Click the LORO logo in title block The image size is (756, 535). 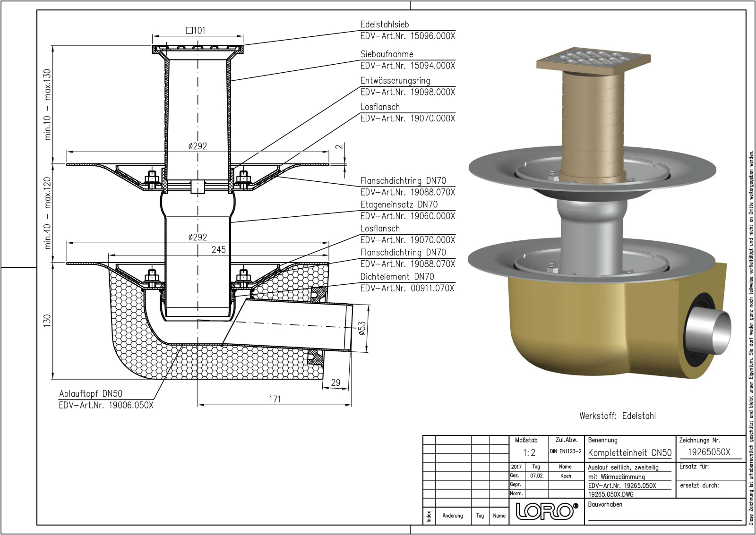(547, 511)
